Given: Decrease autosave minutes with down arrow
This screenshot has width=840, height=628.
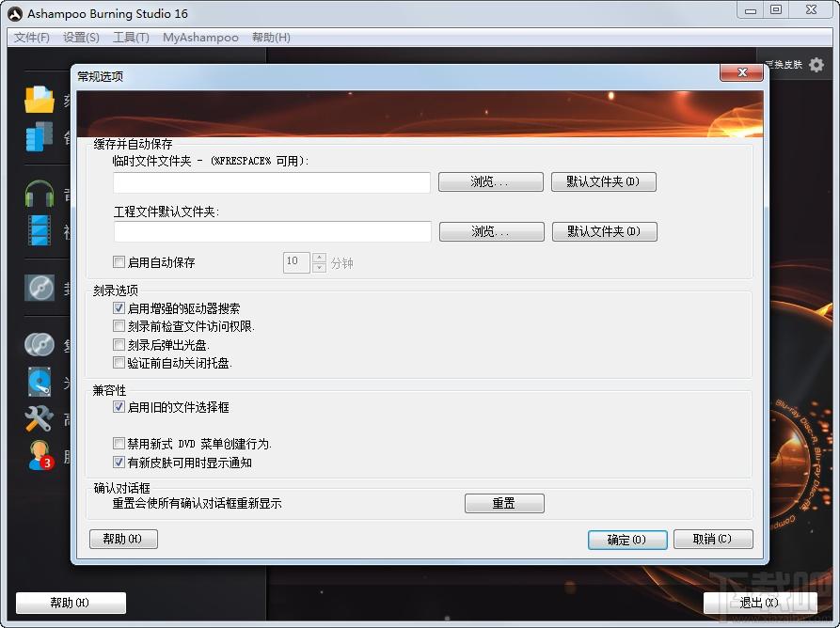Looking at the screenshot, I should (319, 267).
